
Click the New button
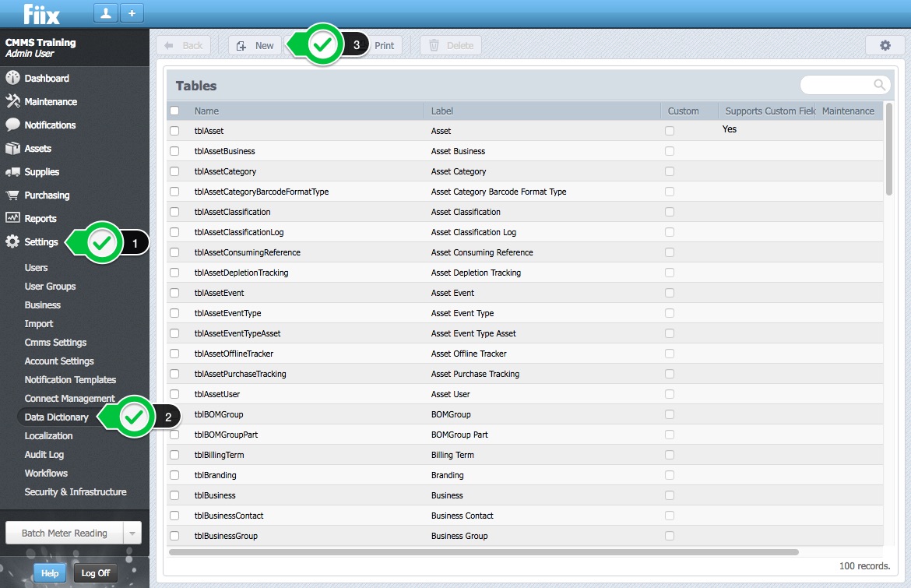[255, 45]
